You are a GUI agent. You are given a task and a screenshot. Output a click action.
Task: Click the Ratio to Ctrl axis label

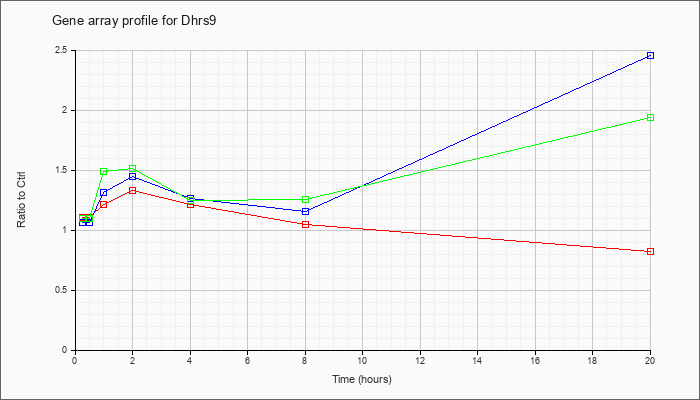coord(21,199)
